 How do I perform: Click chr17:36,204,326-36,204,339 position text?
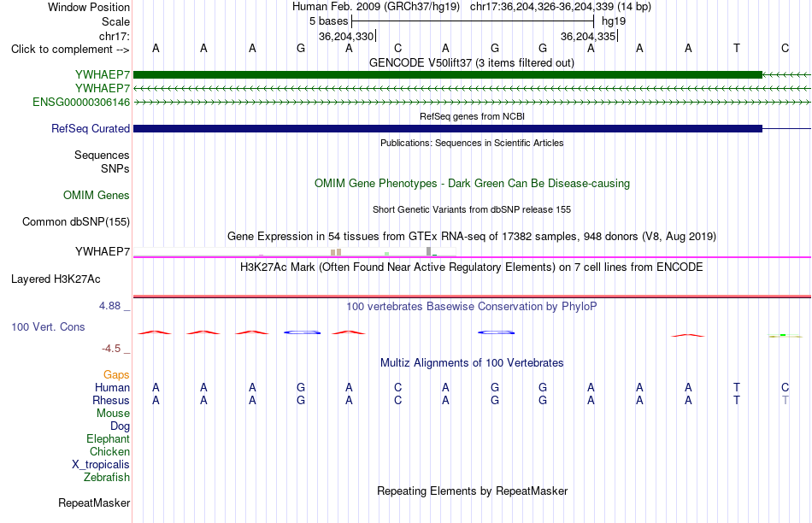[542, 7]
